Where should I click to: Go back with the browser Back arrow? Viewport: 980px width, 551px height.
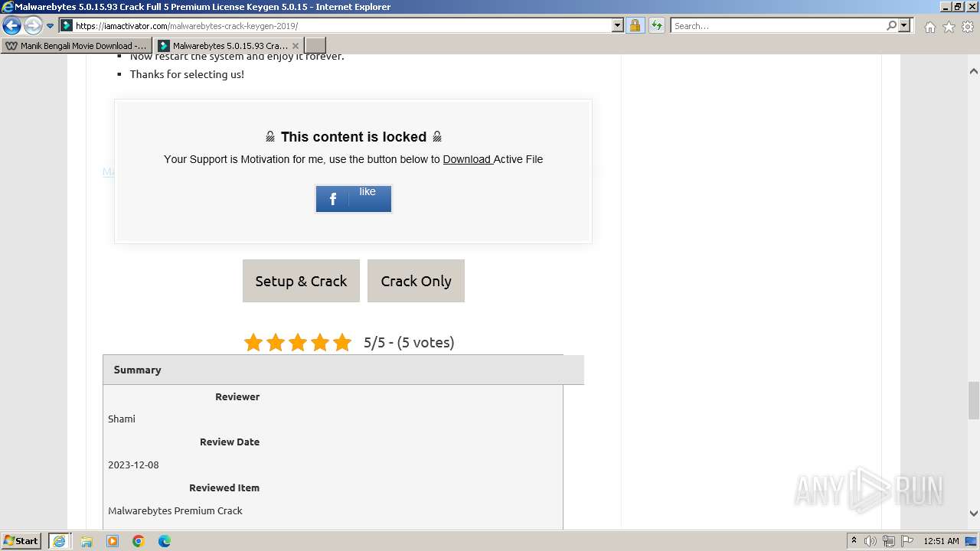11,25
